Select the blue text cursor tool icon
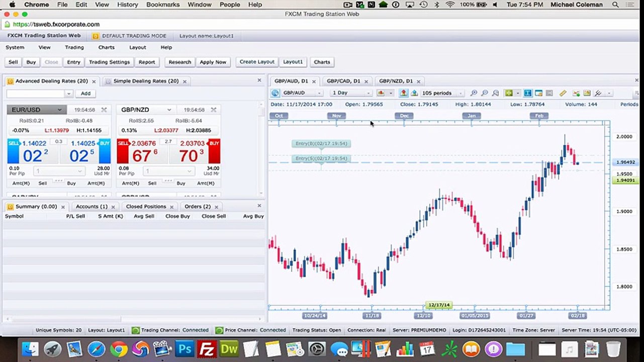The height and width of the screenshot is (362, 644). (528, 93)
